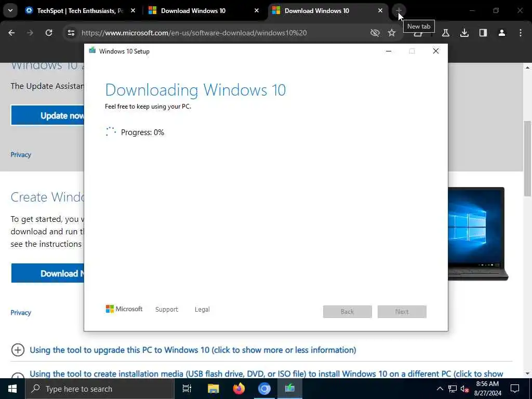Click the muted volume tray icon

point(465,389)
